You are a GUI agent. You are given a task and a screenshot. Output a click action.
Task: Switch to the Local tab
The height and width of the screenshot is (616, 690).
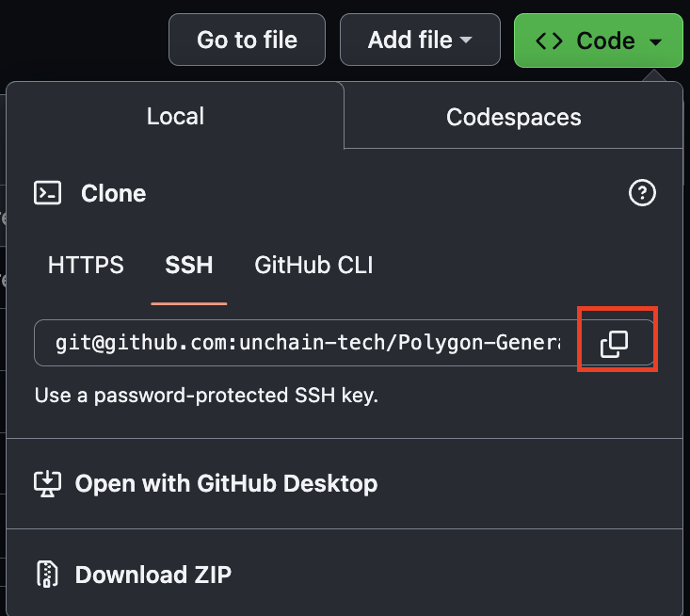click(175, 116)
